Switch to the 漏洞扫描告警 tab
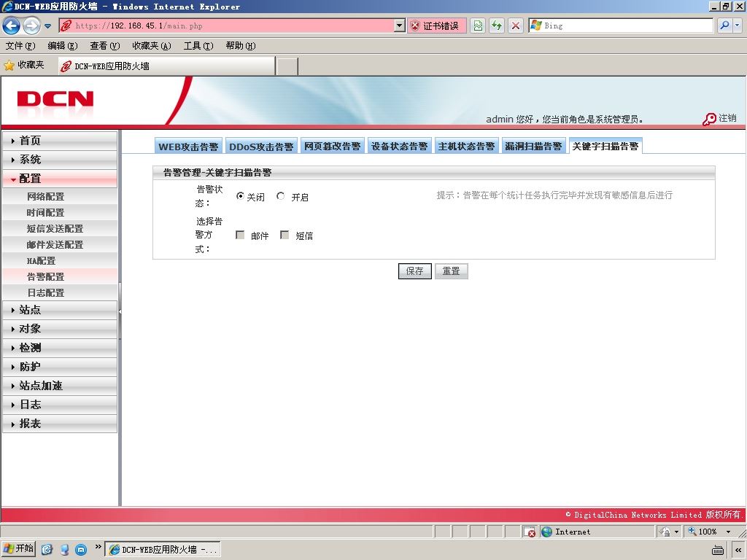747x560 pixels. tap(533, 146)
